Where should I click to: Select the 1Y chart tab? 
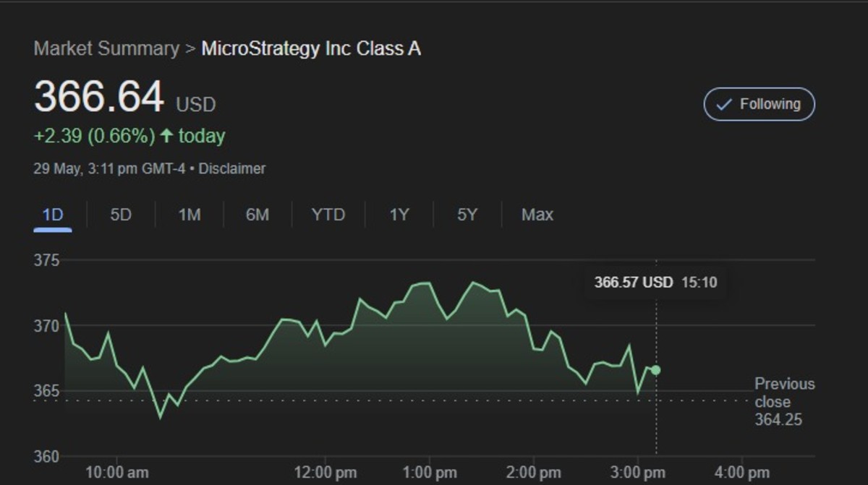coord(398,215)
